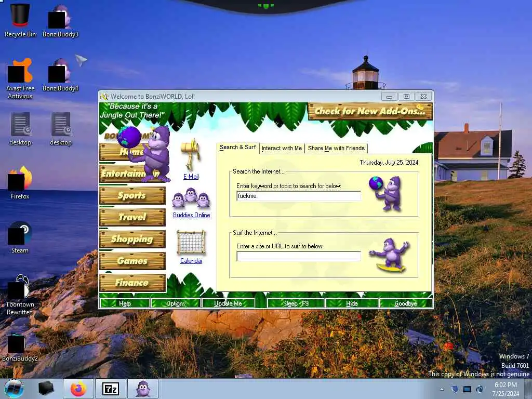Click the gorilla holding globe in Search box
The height and width of the screenshot is (399, 532).
[386, 193]
